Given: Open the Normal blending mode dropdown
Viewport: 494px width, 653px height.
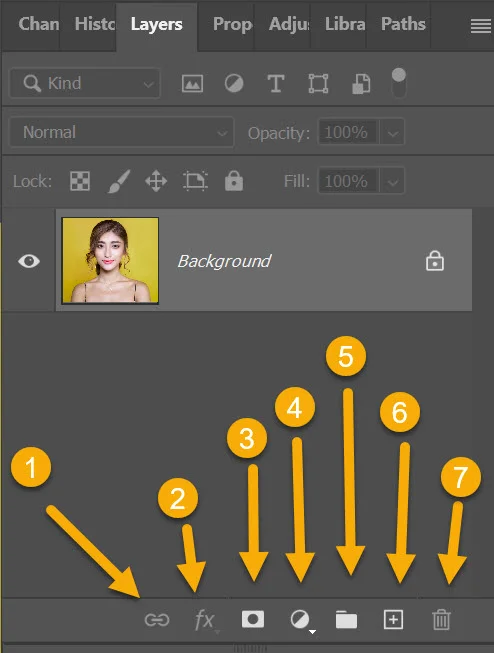Looking at the screenshot, I should (121, 132).
